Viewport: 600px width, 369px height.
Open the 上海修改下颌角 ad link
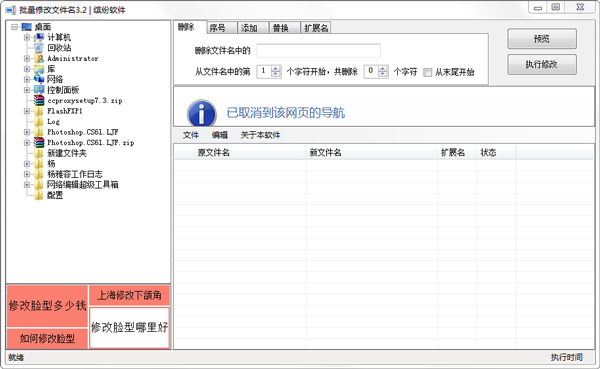pos(129,295)
